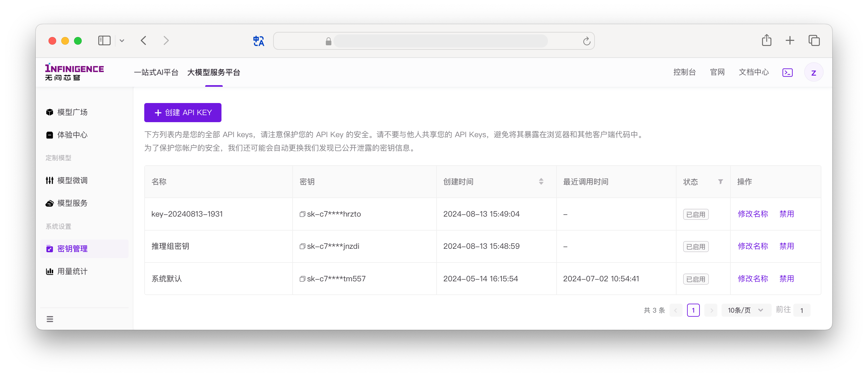Click 已启用 status tag of 系统默认
This screenshot has width=868, height=377.
point(696,279)
